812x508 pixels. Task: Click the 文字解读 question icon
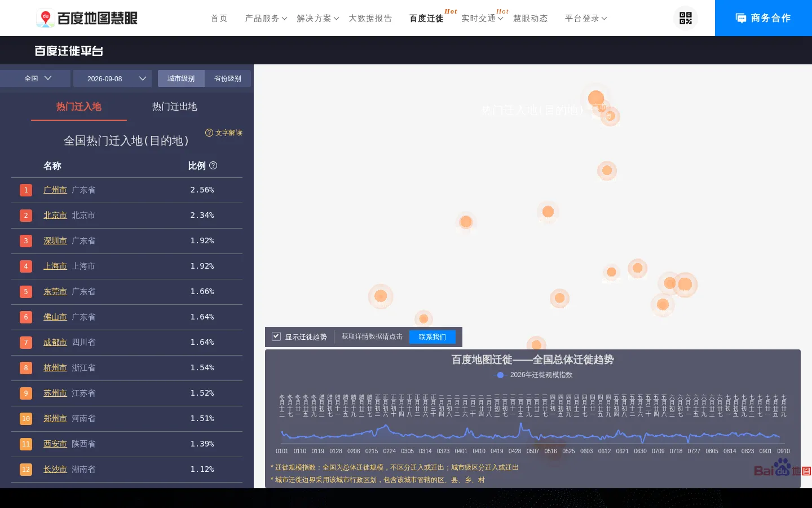tap(209, 133)
